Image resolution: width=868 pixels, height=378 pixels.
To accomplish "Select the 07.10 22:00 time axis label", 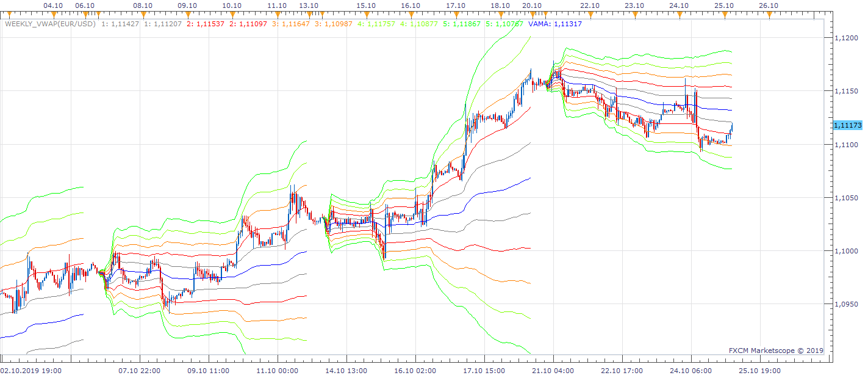I will [140, 370].
